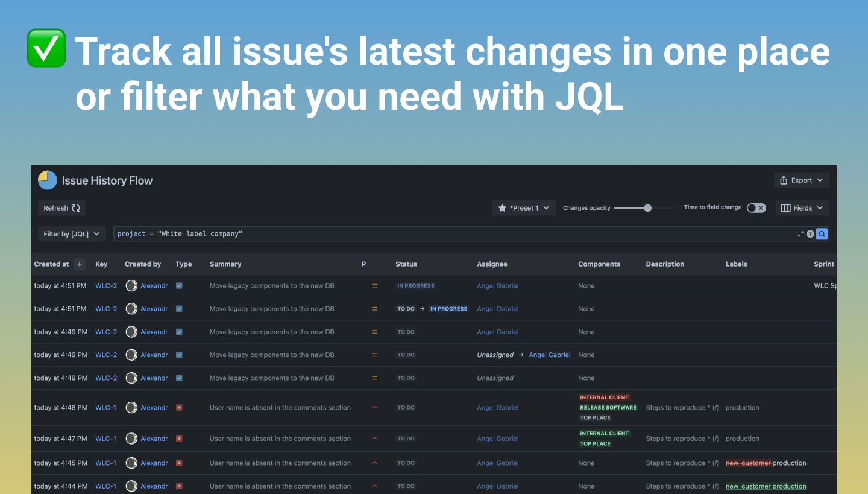Image resolution: width=868 pixels, height=494 pixels.
Task: Click the highest priority arrow in 4:48 PM row
Action: tap(374, 408)
